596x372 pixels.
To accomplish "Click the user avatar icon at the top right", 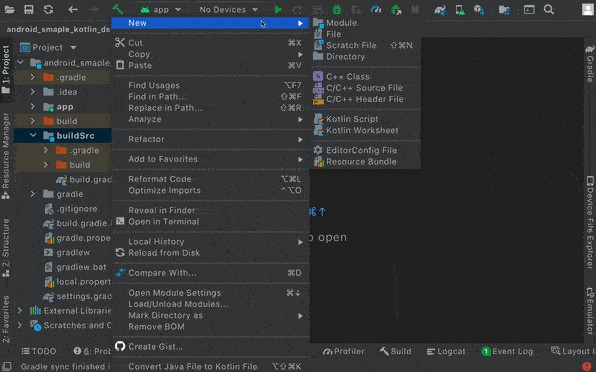I will (588, 9).
